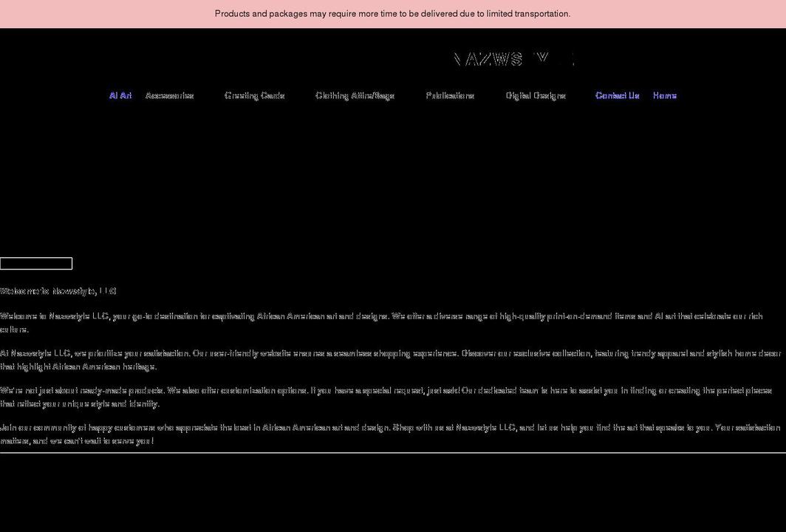Click the white slideshow button
This screenshot has height=532, width=786.
pos(36,263)
